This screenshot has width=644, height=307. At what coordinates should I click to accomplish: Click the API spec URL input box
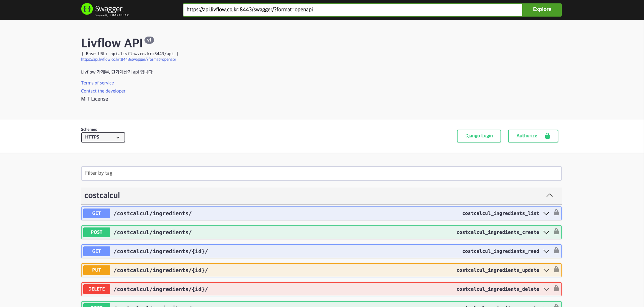[x=353, y=10]
